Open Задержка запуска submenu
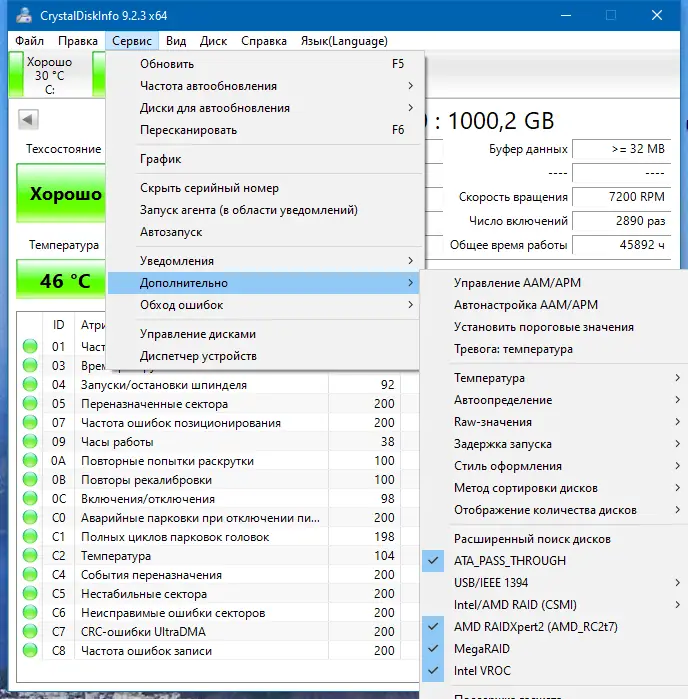Viewport: 688px width, 699px height. coord(553,444)
